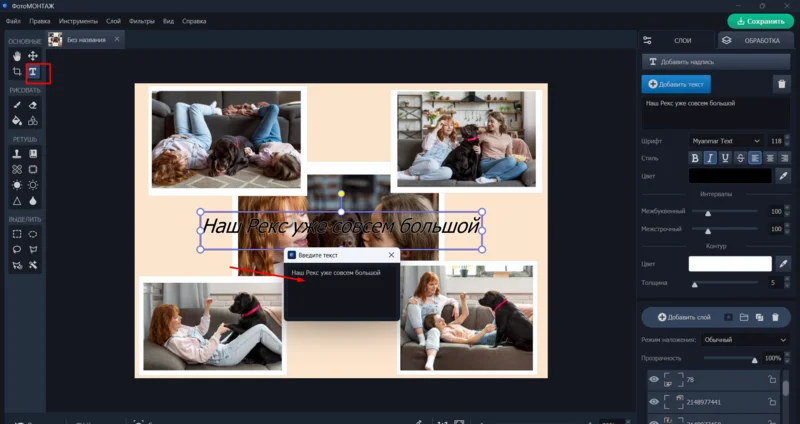The width and height of the screenshot is (800, 424).
Task: Expand the blend mode dropdown 'Обычный'
Action: [x=740, y=339]
